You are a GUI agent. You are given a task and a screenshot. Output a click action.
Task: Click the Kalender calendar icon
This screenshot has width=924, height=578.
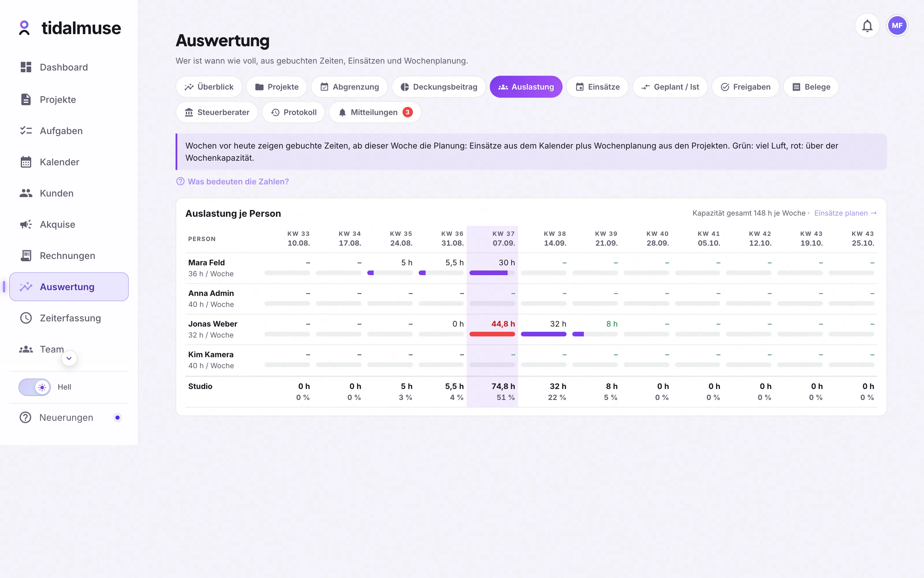(x=26, y=162)
